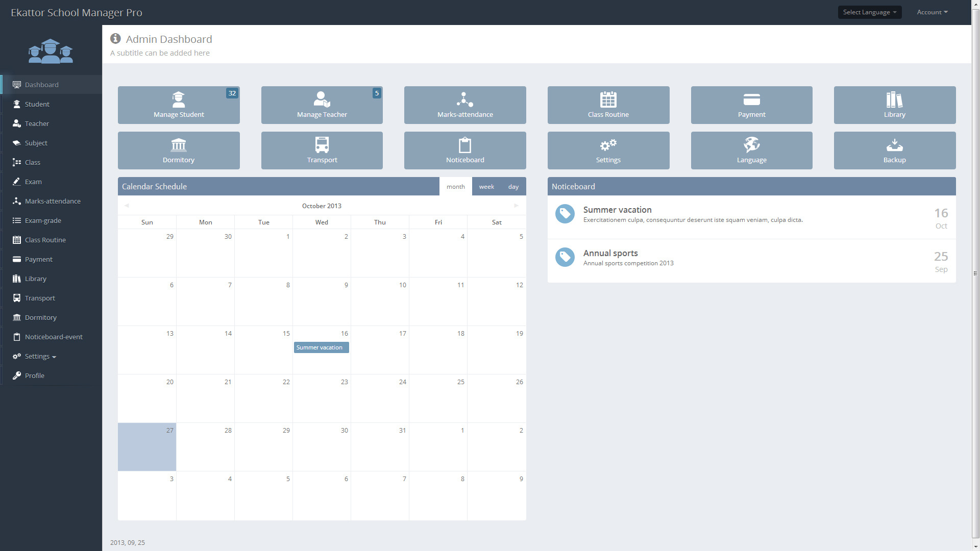Open the Library books tile
The image size is (980, 551).
[x=894, y=105]
